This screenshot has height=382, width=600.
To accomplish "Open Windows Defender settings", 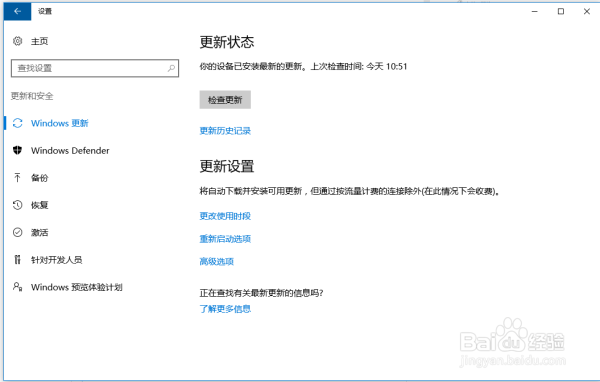I will tap(70, 150).
